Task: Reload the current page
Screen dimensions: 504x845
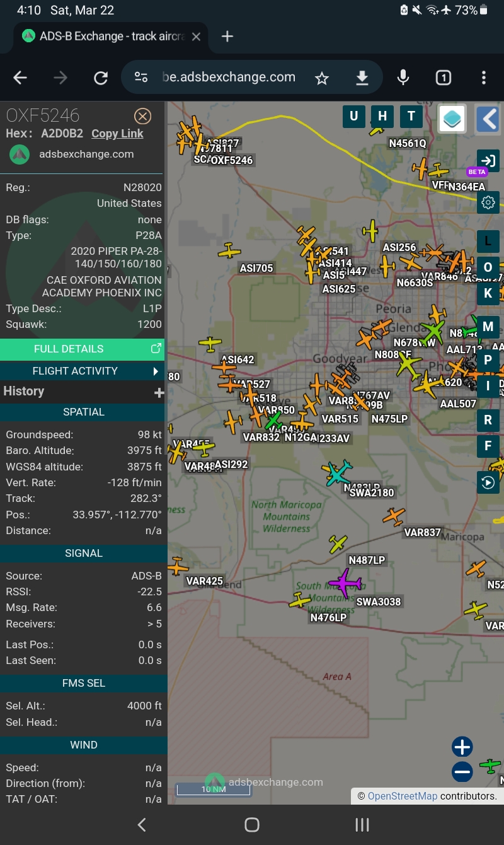Action: coord(101,78)
